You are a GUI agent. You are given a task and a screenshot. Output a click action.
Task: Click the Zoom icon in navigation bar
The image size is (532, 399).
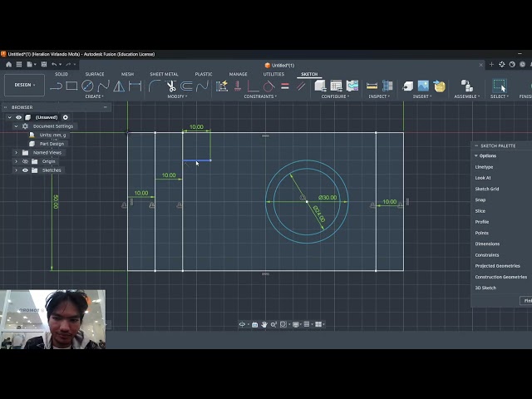tap(273, 324)
